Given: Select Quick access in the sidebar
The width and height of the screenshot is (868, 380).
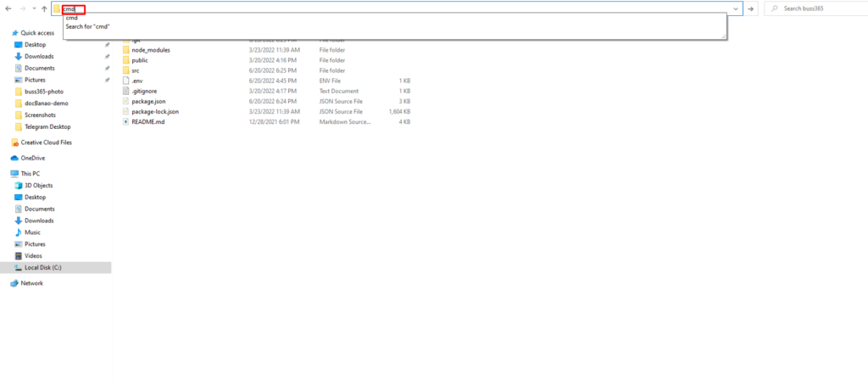Looking at the screenshot, I should tap(37, 33).
